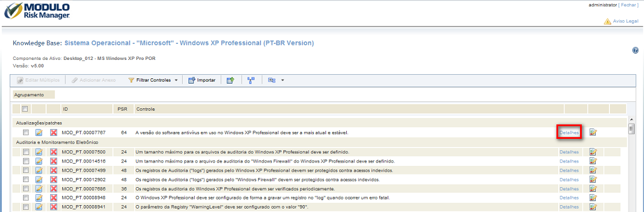Open answer form icon for MOD_PT.00012902

(x=593, y=180)
